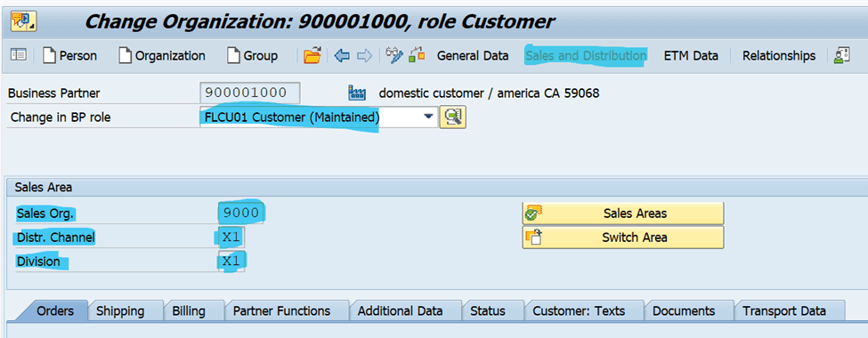The width and height of the screenshot is (868, 338).
Task: Create a new Organization business partner
Action: (162, 56)
